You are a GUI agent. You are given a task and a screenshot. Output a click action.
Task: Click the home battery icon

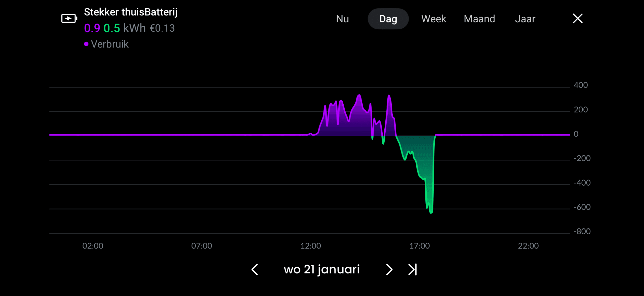tap(69, 18)
